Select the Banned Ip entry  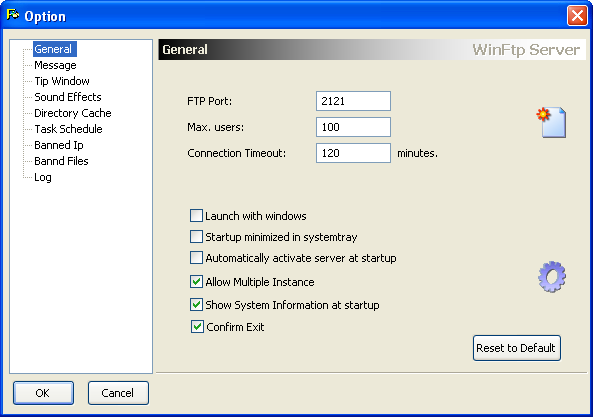click(x=59, y=145)
